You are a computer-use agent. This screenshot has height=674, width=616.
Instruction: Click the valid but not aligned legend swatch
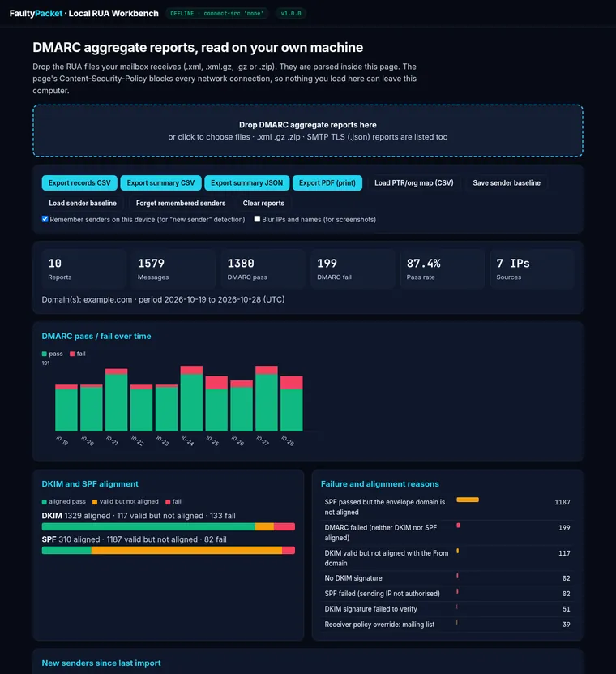tap(95, 501)
